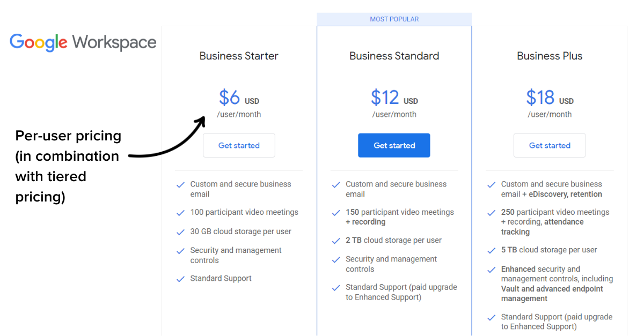Click the checkmark next to 250 participant video meetings
The image size is (644, 336).
491,213
